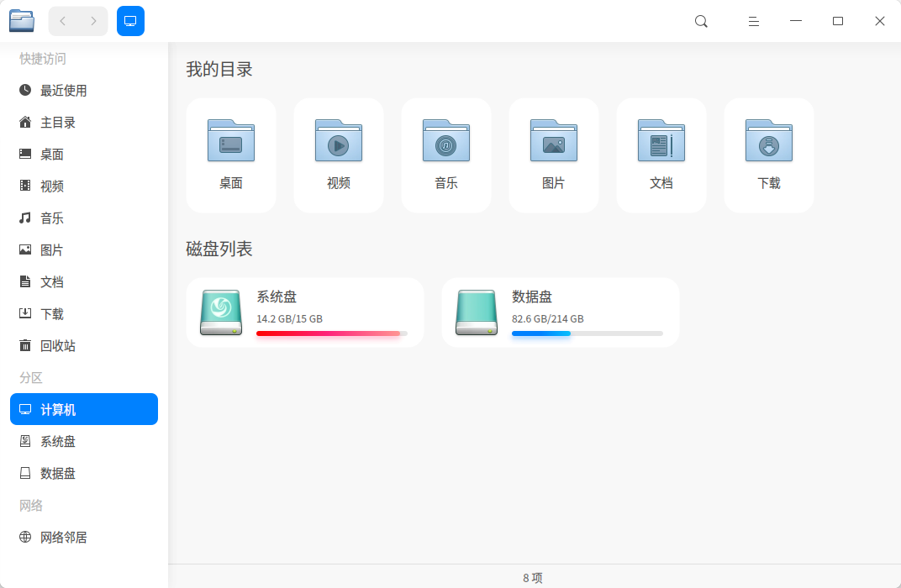Go back with the left arrow
901x588 pixels.
coord(63,21)
